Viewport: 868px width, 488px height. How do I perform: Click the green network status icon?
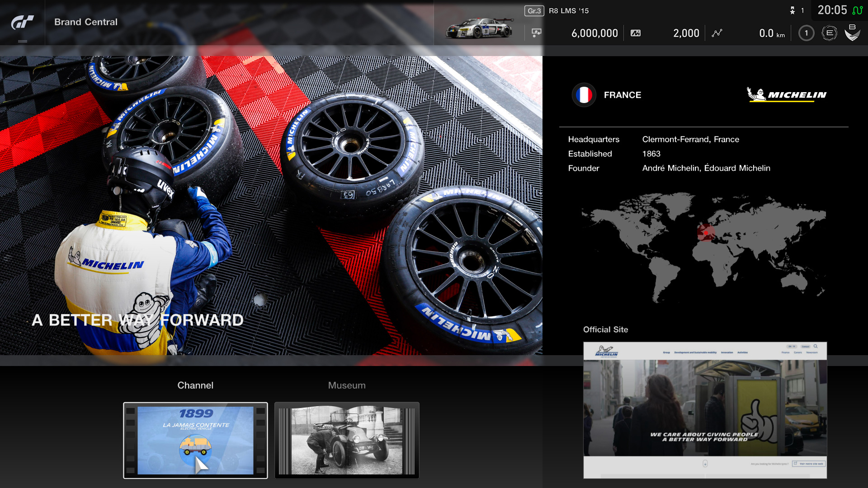(x=857, y=10)
